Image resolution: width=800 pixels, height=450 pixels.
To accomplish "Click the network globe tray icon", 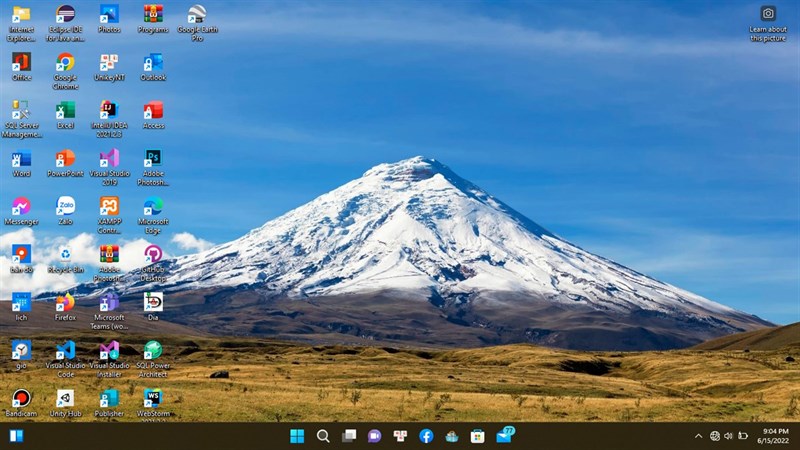I will coord(715,436).
